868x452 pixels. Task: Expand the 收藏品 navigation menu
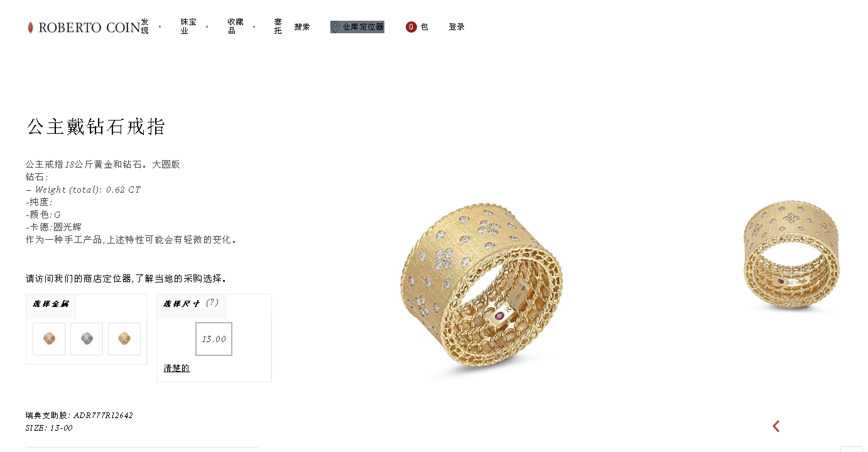tap(236, 26)
